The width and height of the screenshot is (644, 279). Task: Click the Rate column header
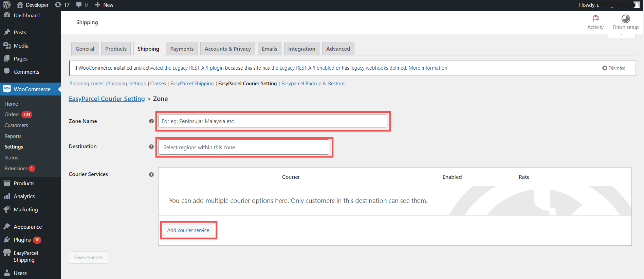tap(524, 177)
